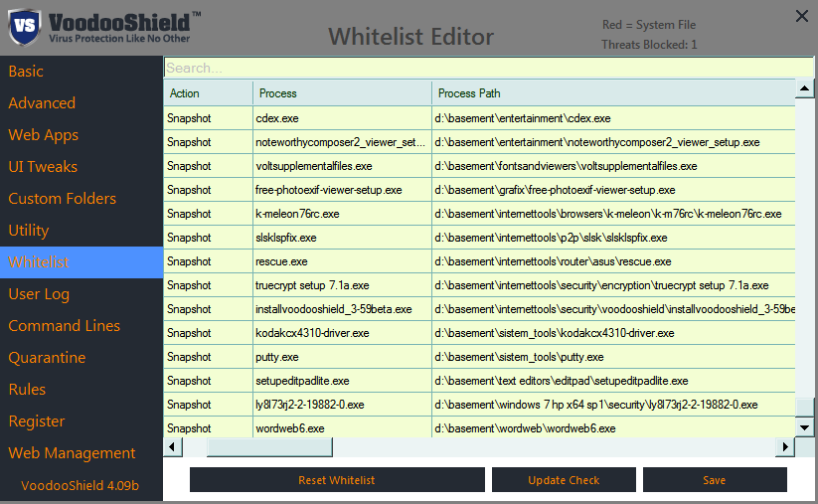Focus the Search input field
This screenshot has width=818, height=504.
point(488,68)
